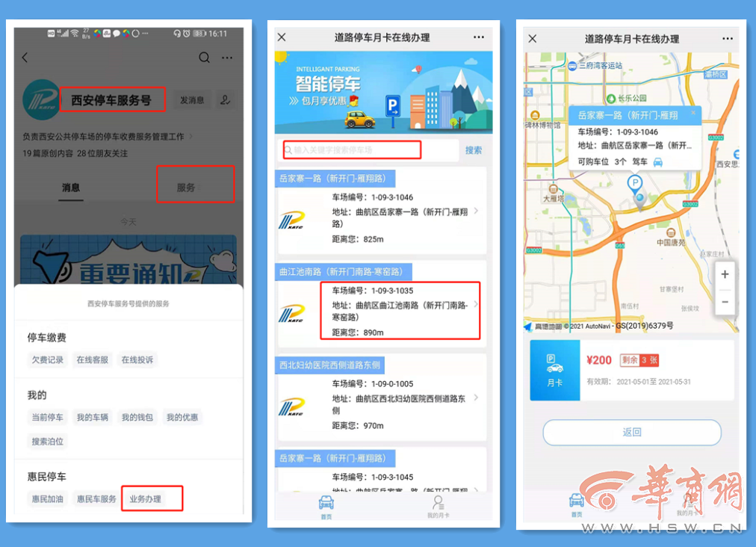
Task: Go back using the left arrow icon
Action: point(25,58)
